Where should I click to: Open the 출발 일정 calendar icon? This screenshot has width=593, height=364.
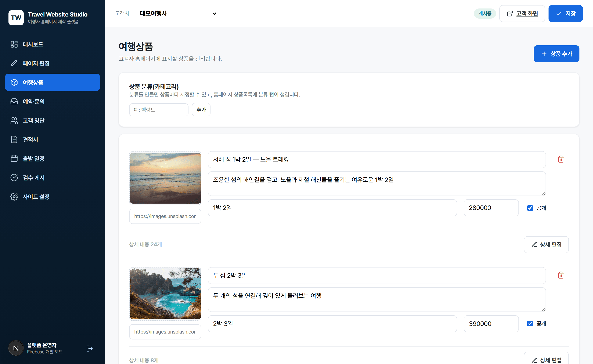click(x=14, y=159)
